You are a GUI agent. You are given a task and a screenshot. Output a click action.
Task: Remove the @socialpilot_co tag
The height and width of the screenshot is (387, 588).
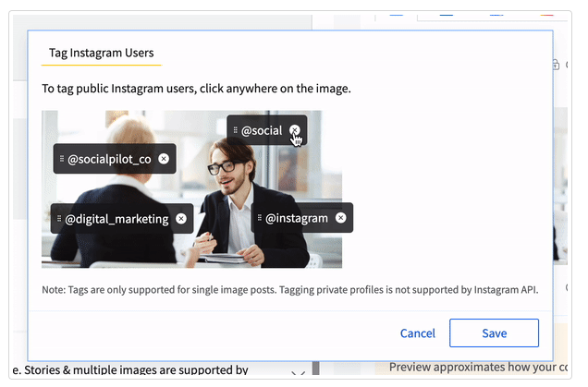click(x=164, y=159)
